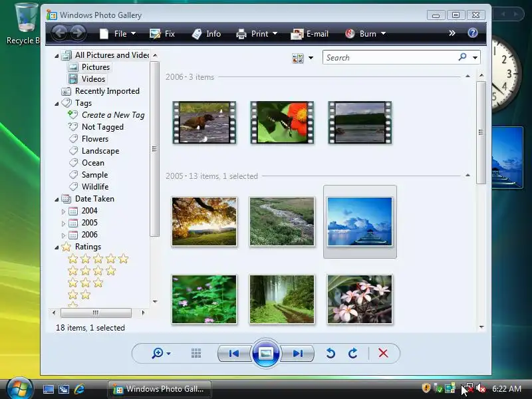The height and width of the screenshot is (399, 532).
Task: Select the green leaves pink flowers thumbnail
Action: pyautogui.click(x=204, y=299)
